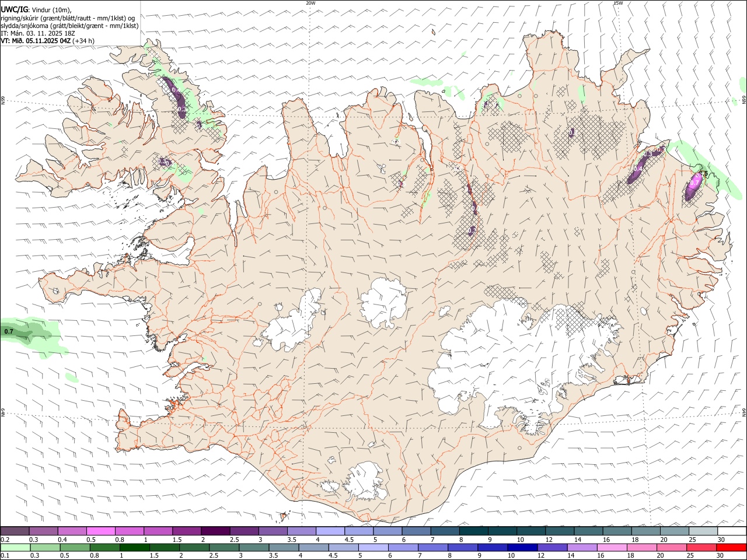
Task: Select the 'rigning/skúrir (grænt/blátt/rautt' description line
Action: [68, 18]
